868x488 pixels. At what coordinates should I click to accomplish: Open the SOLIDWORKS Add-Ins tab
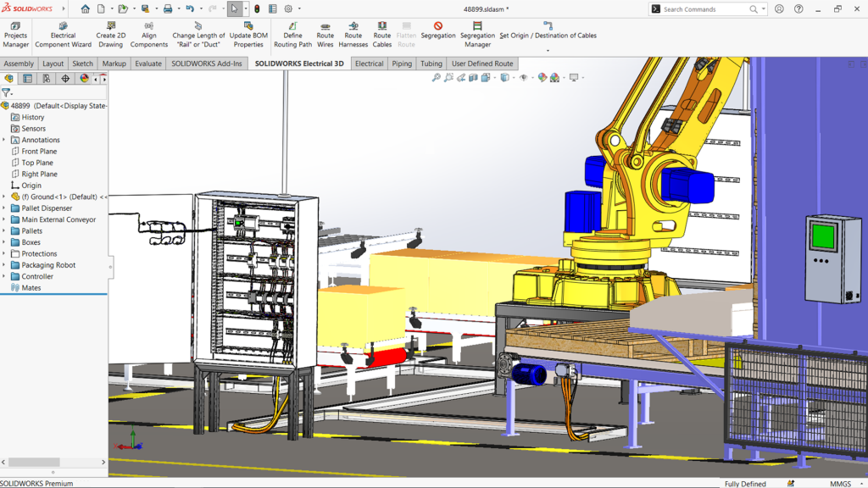207,63
